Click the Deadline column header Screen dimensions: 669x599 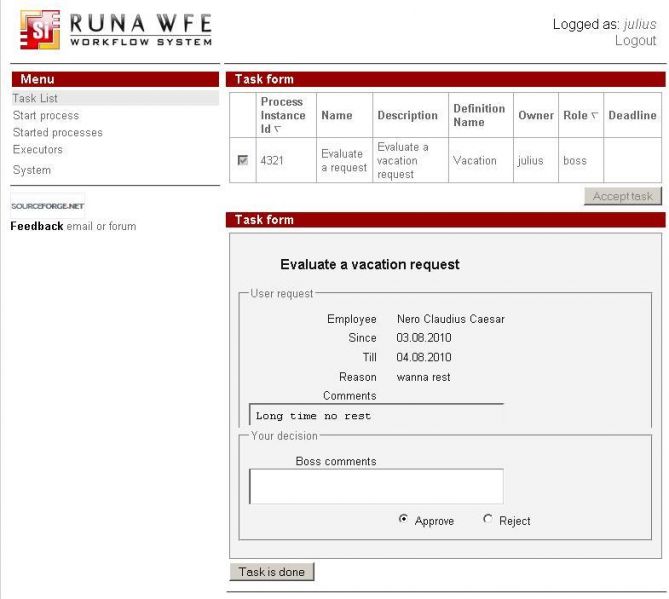(632, 116)
